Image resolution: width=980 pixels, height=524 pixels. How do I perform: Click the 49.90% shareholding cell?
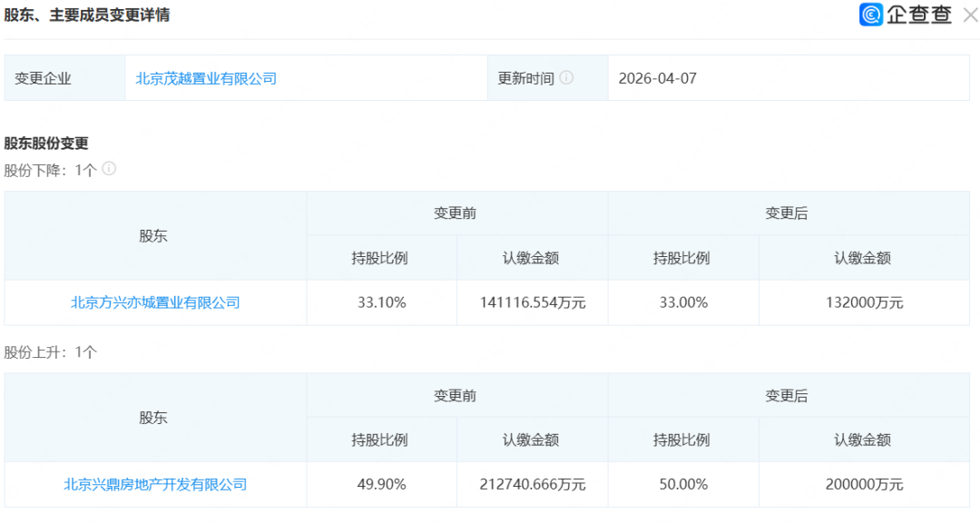tap(381, 484)
